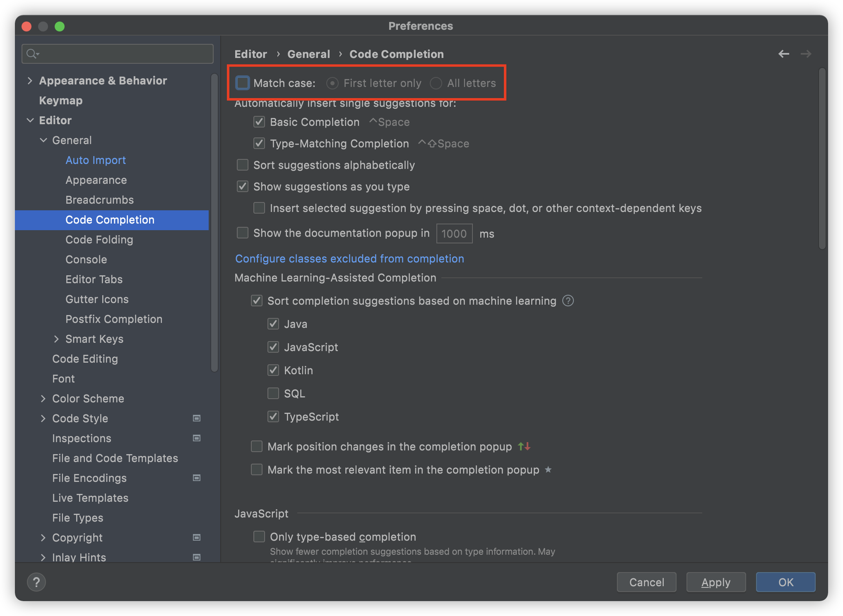Click the Apply button
Viewport: 843px width, 616px height.
pos(716,582)
